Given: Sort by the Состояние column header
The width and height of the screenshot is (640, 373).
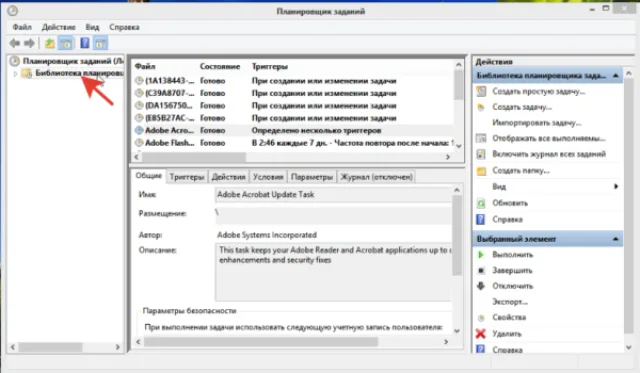Looking at the screenshot, I should tap(220, 66).
